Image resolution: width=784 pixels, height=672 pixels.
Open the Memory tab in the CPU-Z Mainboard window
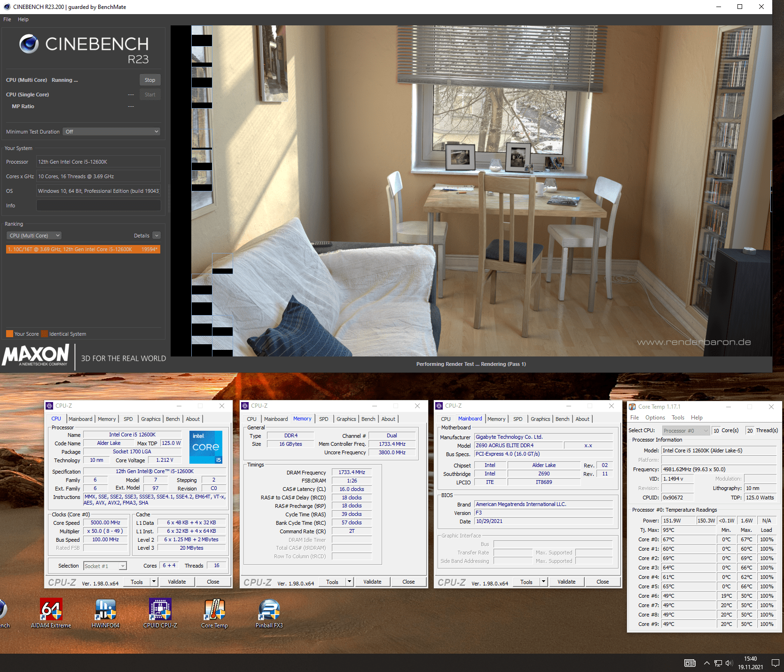pyautogui.click(x=496, y=419)
